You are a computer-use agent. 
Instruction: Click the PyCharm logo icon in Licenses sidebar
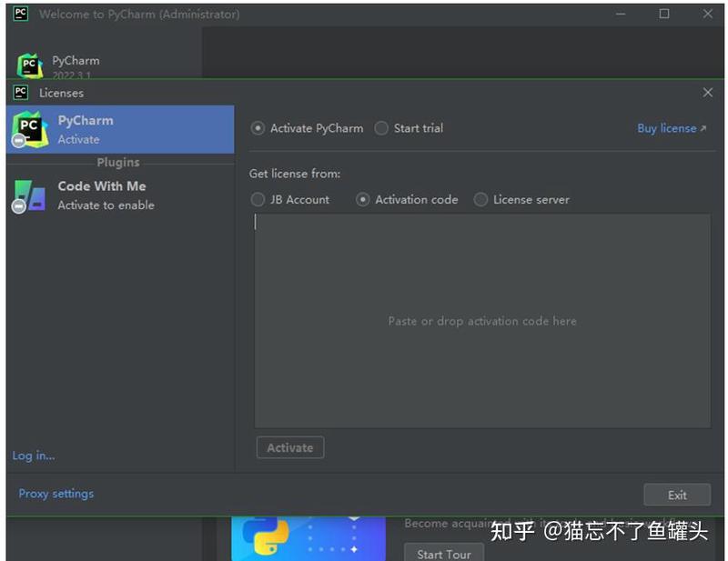(x=30, y=129)
